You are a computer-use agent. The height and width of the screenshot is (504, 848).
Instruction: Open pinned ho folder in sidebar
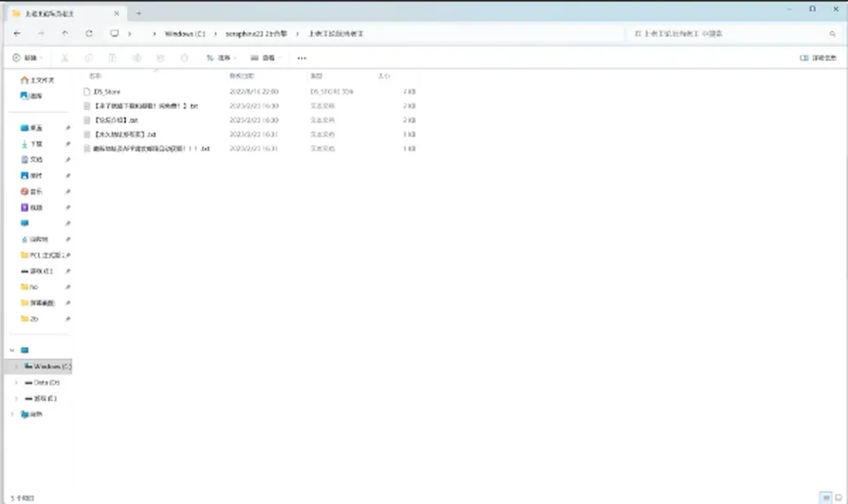29,287
